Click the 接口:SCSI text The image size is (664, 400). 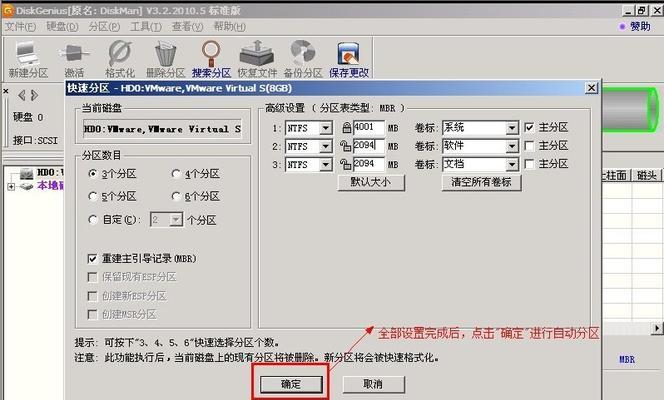(x=35, y=141)
